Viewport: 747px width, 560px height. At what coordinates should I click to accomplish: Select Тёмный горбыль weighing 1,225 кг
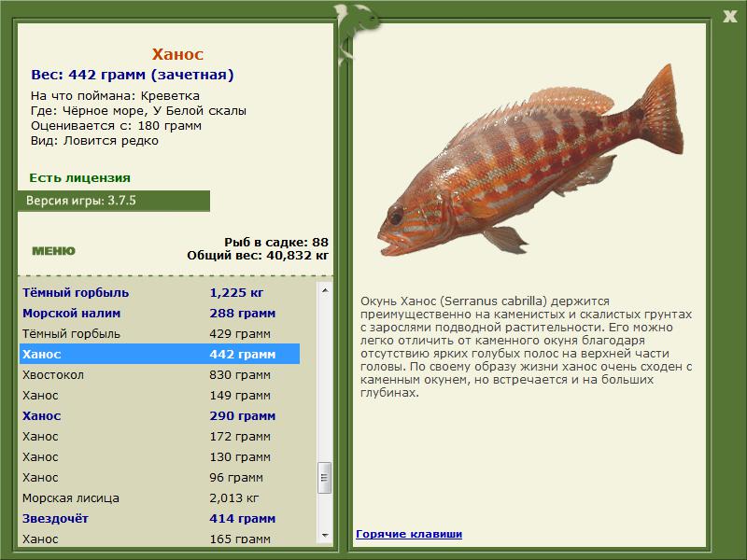(159, 293)
